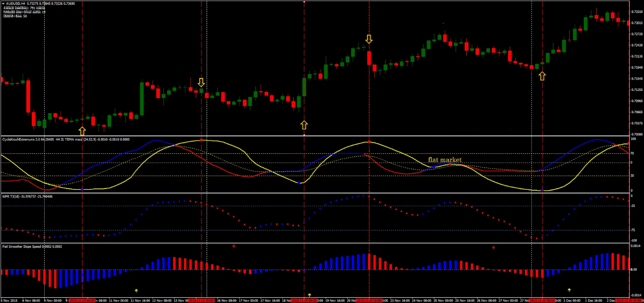The width and height of the screenshot is (644, 303).
Task: Click yellow up arrow below 10 Nov candles
Action: pyautogui.click(x=82, y=131)
